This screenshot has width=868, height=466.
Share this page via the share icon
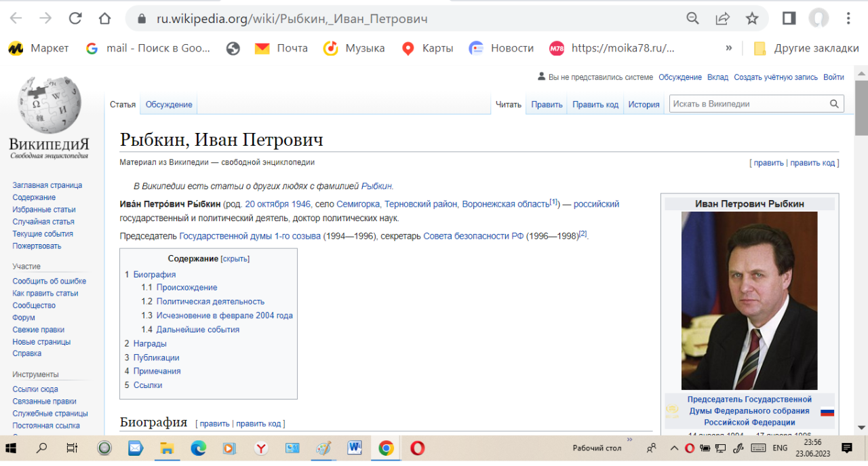[x=722, y=18]
